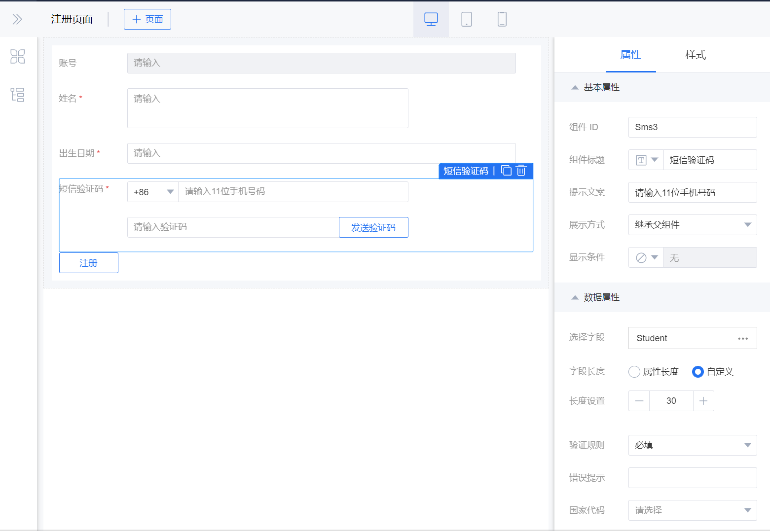Image resolution: width=770 pixels, height=532 pixels.
Task: Open field picker ellipsis next to Student
Action: click(x=743, y=339)
